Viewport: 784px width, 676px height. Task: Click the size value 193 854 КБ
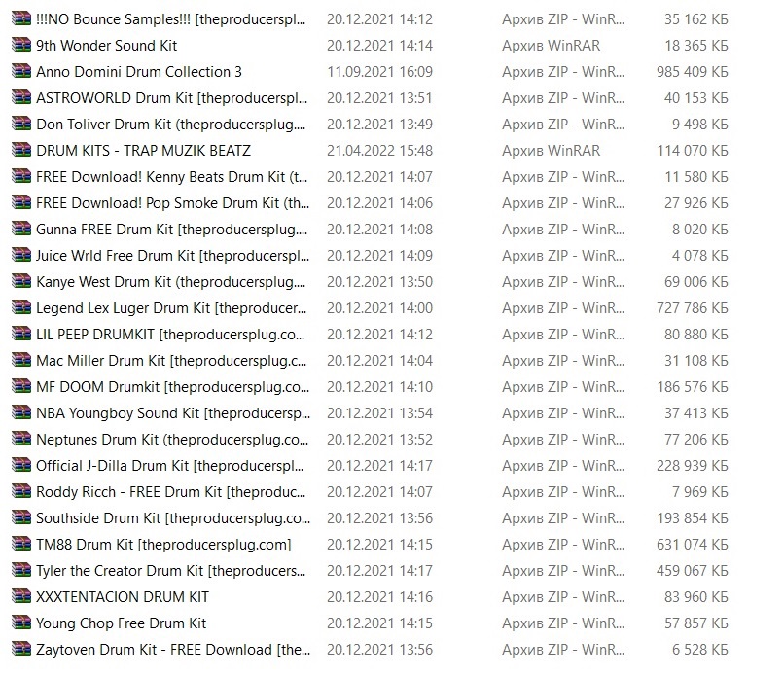click(693, 518)
